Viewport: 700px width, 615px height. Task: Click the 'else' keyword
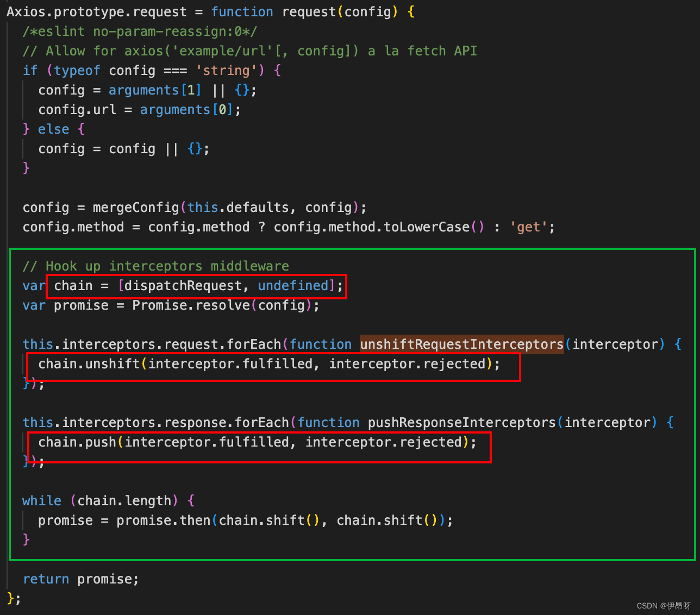54,129
